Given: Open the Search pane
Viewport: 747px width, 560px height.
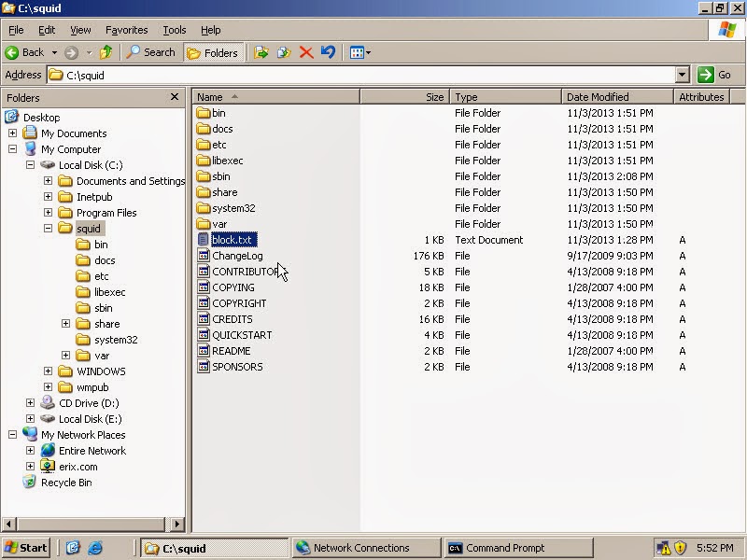Looking at the screenshot, I should [x=151, y=52].
